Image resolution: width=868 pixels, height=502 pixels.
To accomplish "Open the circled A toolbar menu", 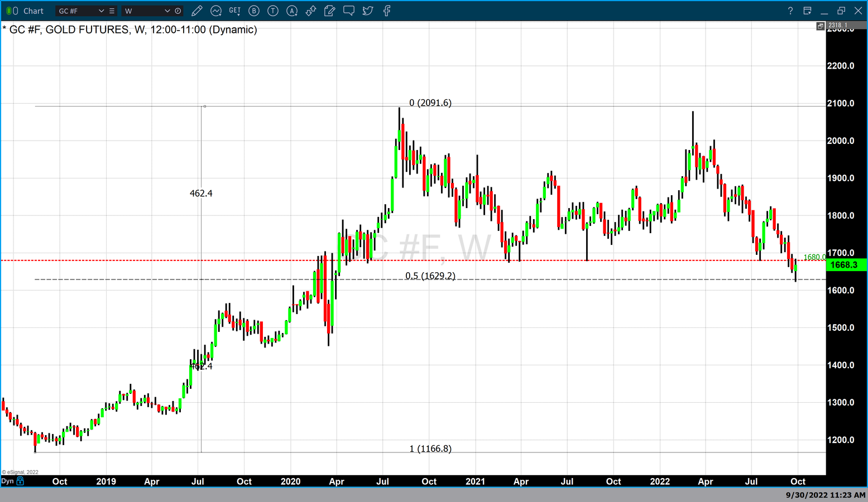I will click(292, 11).
